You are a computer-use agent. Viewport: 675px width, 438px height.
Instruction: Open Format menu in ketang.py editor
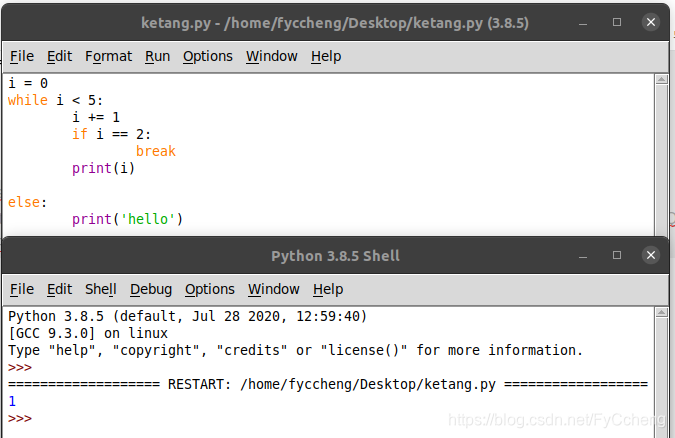point(108,56)
